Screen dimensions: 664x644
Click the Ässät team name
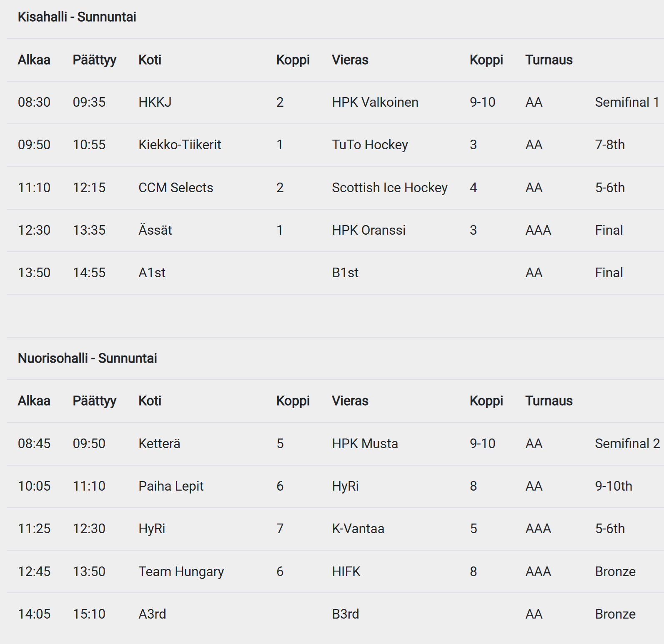click(155, 231)
